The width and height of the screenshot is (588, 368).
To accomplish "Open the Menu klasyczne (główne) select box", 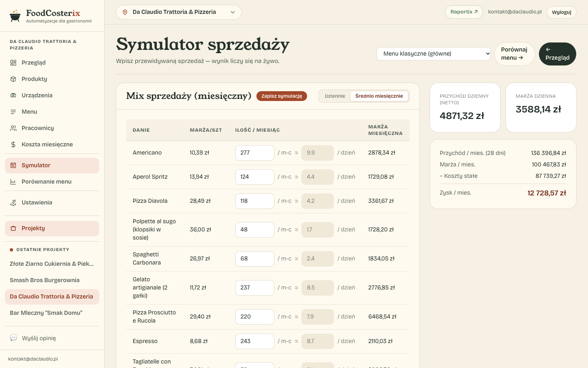I will coord(434,54).
